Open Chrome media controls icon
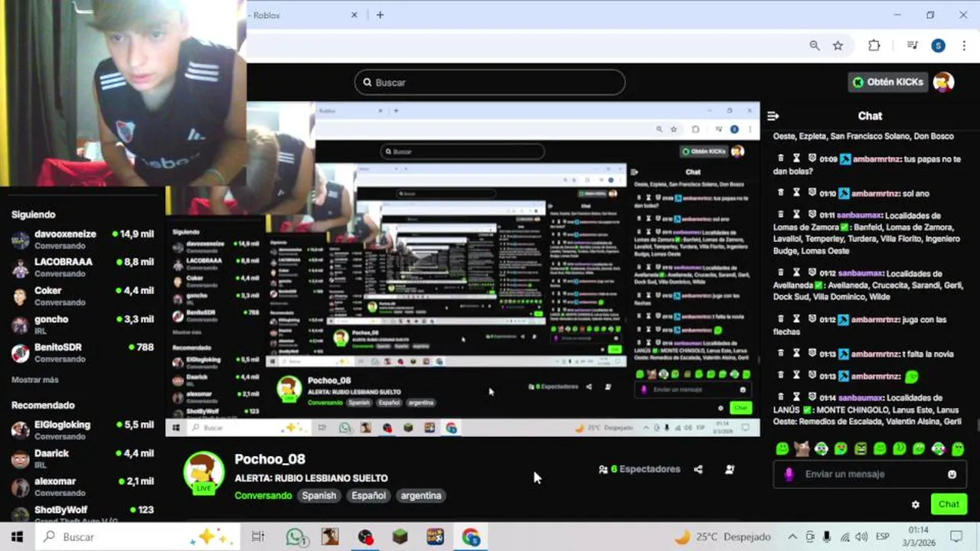 (x=913, y=46)
